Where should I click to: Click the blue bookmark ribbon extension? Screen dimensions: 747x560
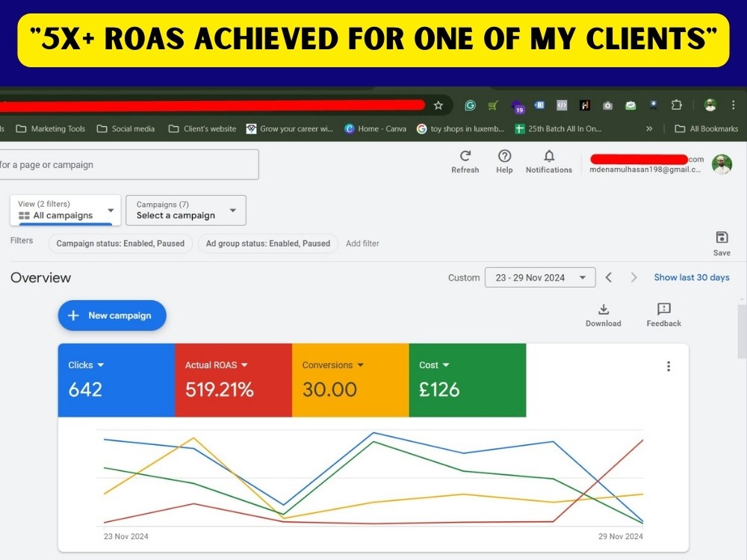click(x=654, y=105)
